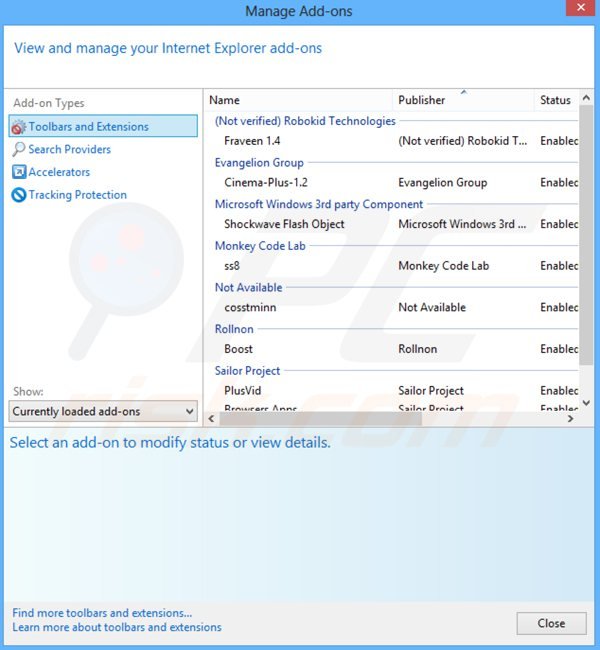The image size is (600, 650).
Task: Click the Close button at the bottom
Action: coord(551,623)
